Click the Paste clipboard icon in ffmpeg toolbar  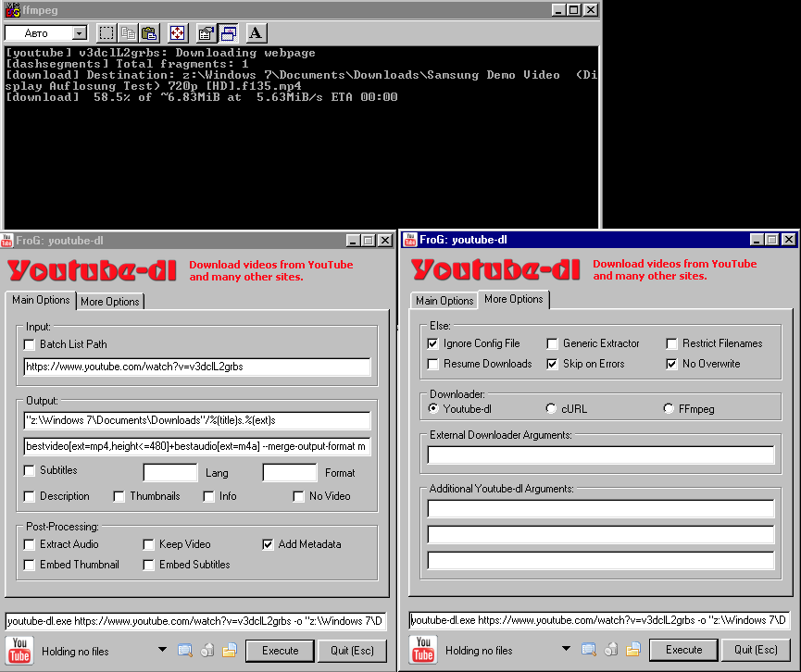coord(149,33)
